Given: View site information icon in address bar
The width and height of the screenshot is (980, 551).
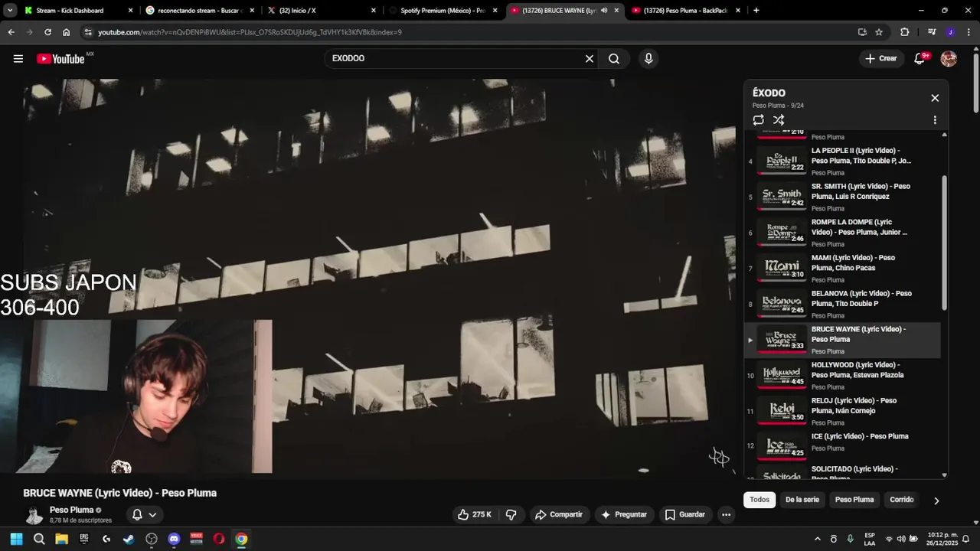Looking at the screenshot, I should click(x=88, y=32).
